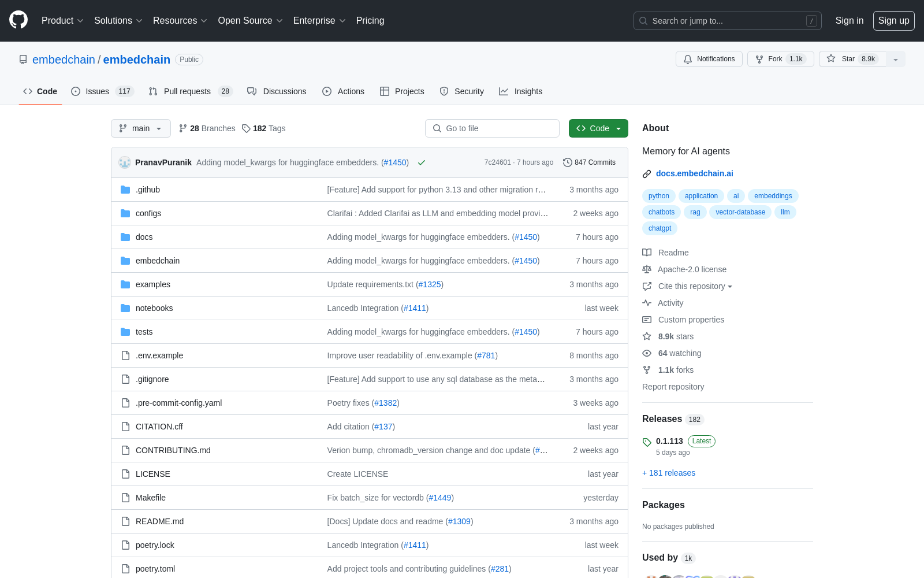The width and height of the screenshot is (924, 578).
Task: Click the .github folder icon
Action: (125, 190)
